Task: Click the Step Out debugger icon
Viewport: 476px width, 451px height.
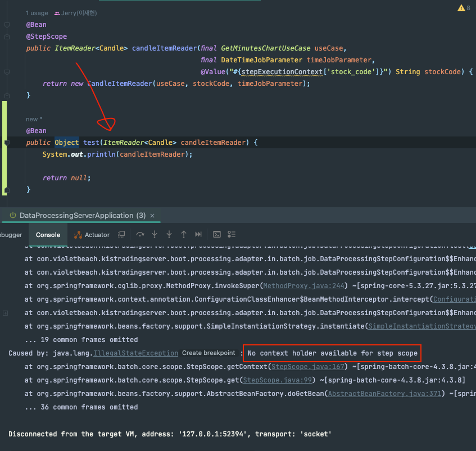Action: pyautogui.click(x=184, y=234)
